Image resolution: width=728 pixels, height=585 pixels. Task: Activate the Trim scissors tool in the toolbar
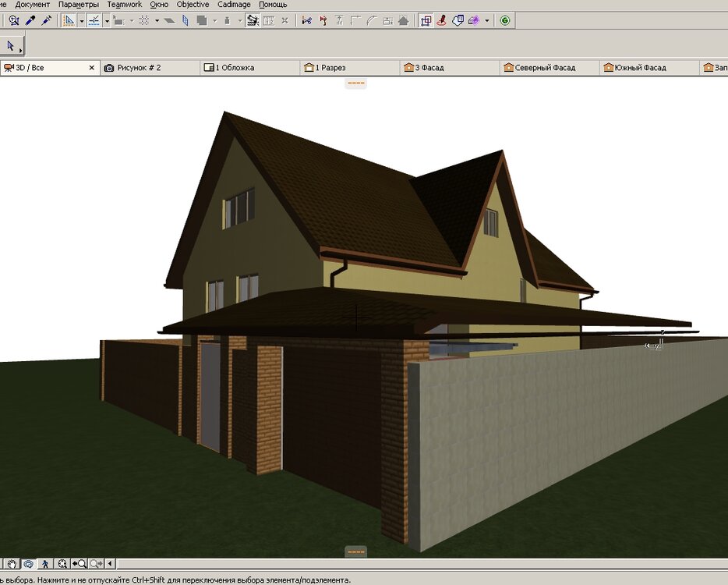tap(306, 21)
